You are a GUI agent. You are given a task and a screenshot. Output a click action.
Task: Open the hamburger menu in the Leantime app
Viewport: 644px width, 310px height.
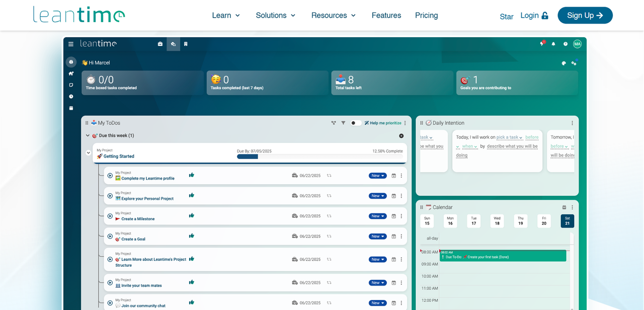coord(71,44)
